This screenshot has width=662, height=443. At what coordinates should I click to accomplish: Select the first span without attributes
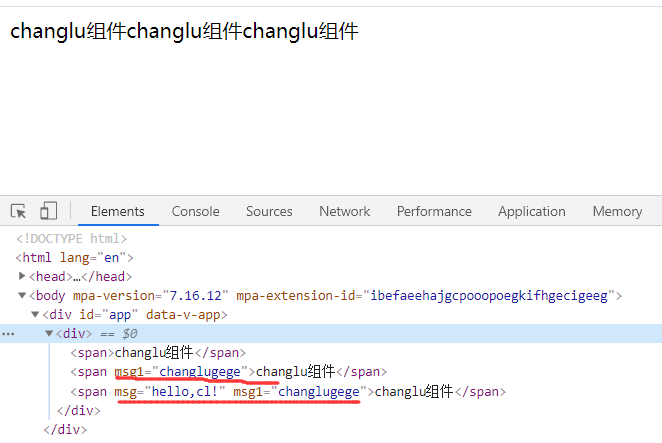[x=158, y=353]
